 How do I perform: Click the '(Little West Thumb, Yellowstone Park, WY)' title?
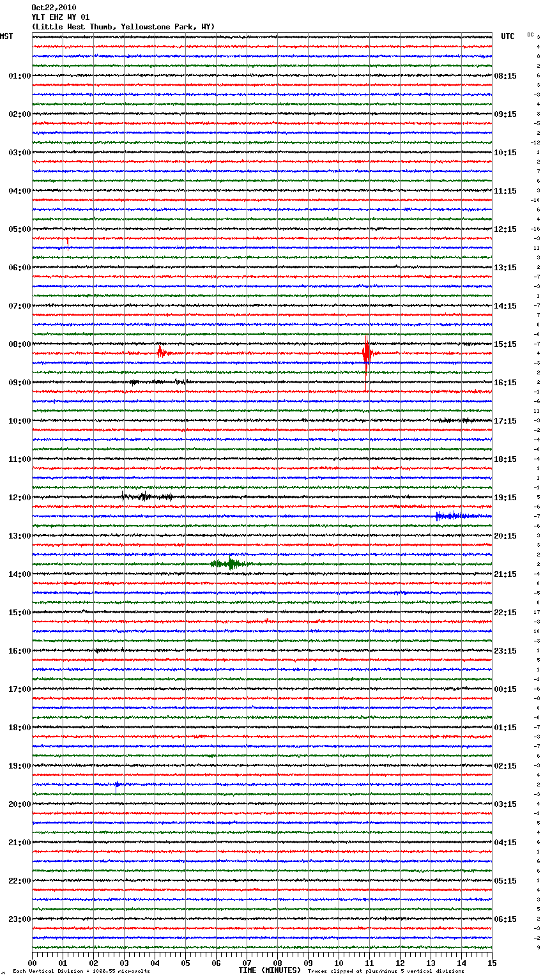click(x=123, y=27)
